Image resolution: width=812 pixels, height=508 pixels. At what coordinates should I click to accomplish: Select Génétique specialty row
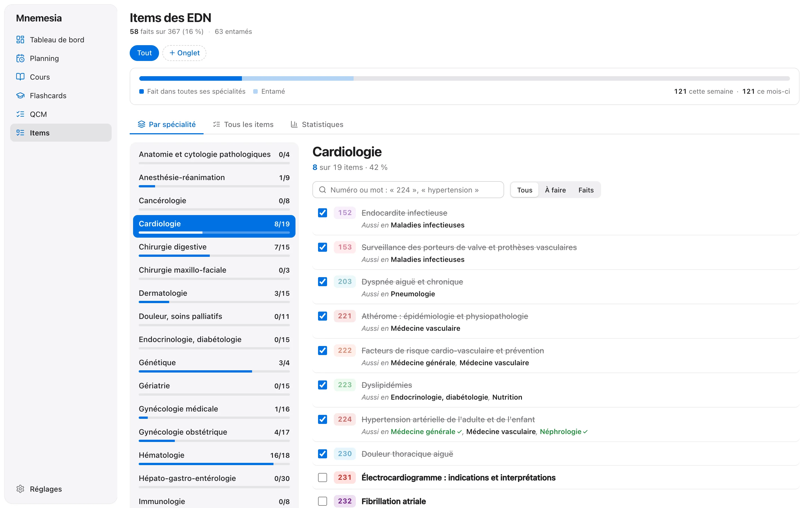(x=214, y=365)
